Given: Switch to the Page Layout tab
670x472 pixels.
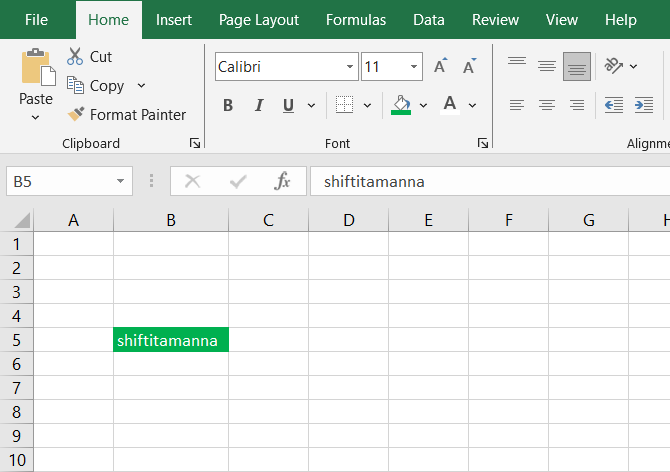Looking at the screenshot, I should point(259,20).
